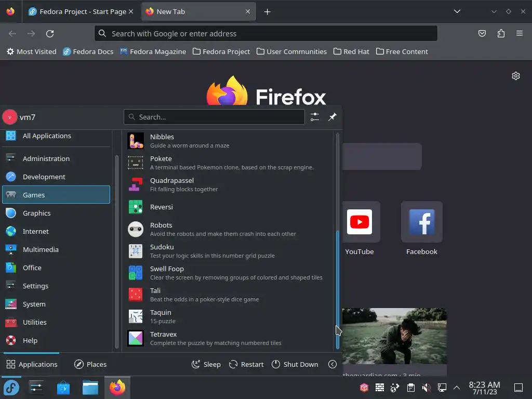
Task: Open Save to Pocket
Action: (482, 33)
